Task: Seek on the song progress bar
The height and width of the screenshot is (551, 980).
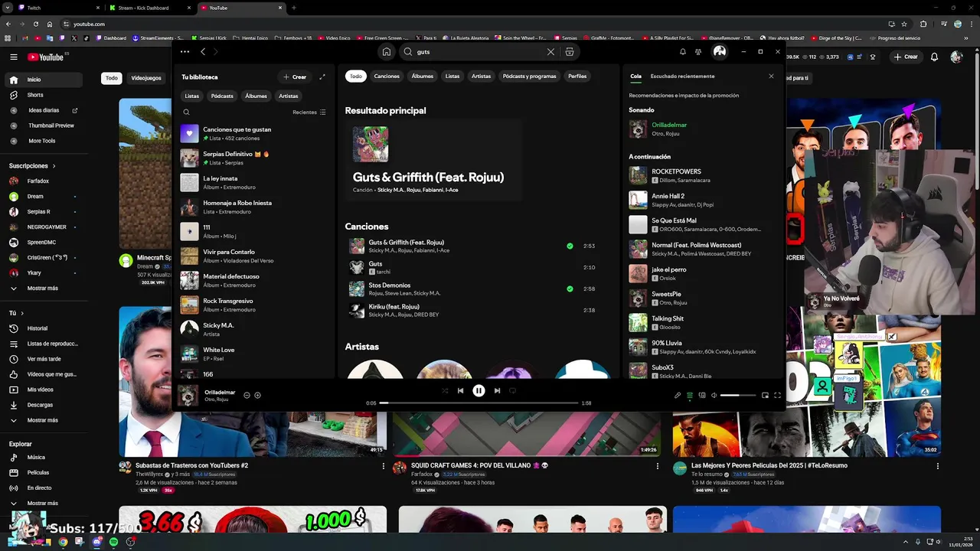Action: 479,403
